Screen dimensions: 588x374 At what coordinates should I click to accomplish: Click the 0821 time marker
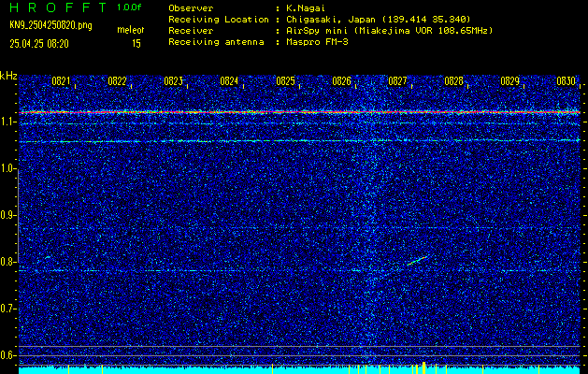[61, 81]
